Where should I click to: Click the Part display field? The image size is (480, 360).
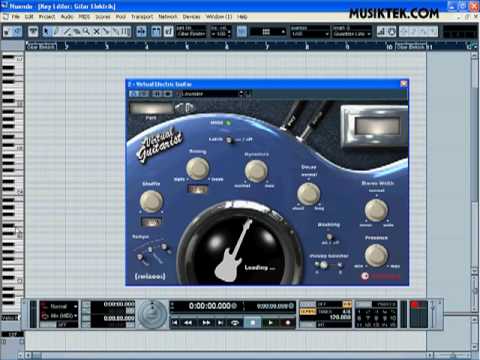coord(151,109)
